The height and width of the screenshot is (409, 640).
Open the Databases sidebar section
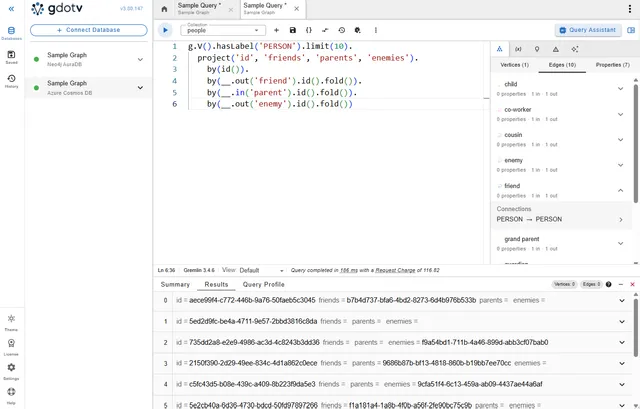pyautogui.click(x=11, y=33)
